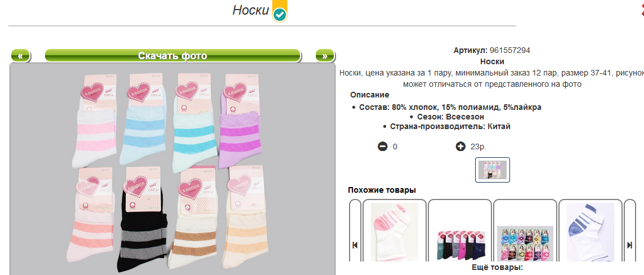
Task: Click the minus quantity icon
Action: (382, 147)
